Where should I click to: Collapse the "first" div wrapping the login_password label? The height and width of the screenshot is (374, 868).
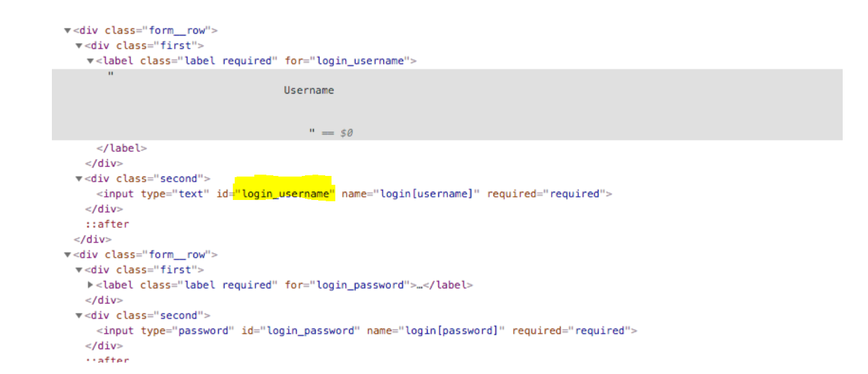(x=78, y=270)
